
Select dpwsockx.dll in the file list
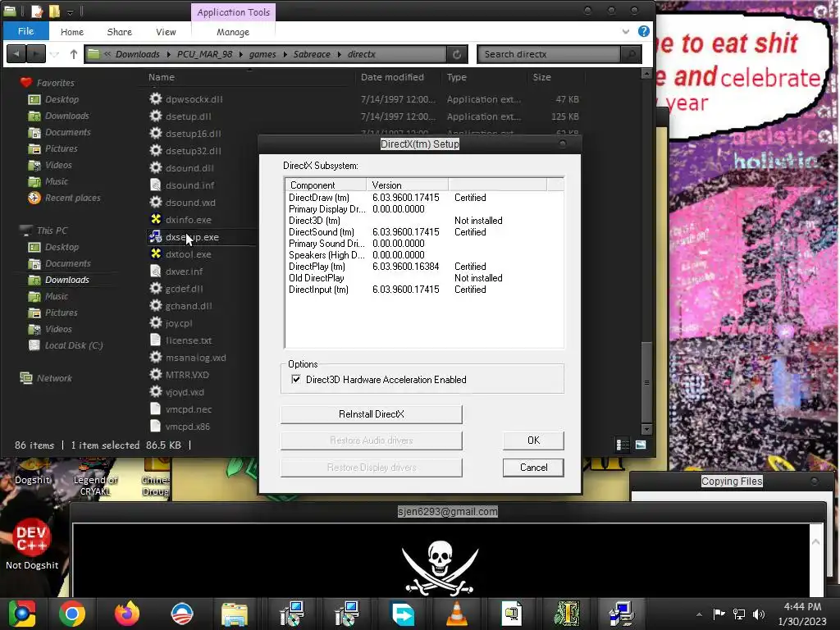(194, 99)
